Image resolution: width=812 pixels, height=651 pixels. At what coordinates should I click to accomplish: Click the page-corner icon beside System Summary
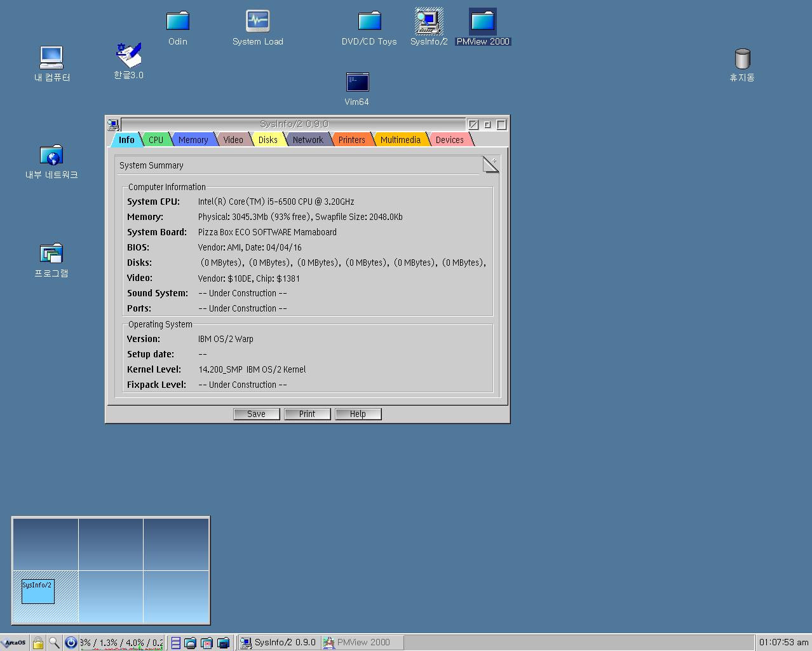point(491,165)
